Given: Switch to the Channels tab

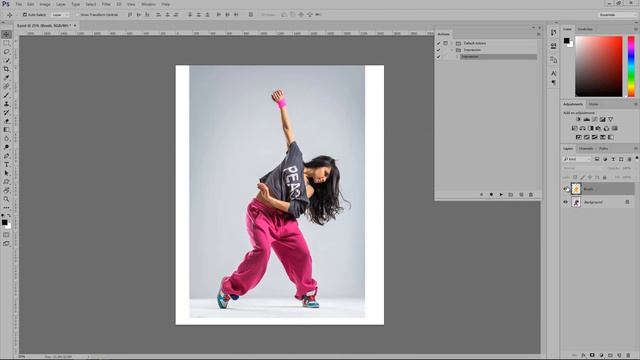Looking at the screenshot, I should tap(586, 149).
